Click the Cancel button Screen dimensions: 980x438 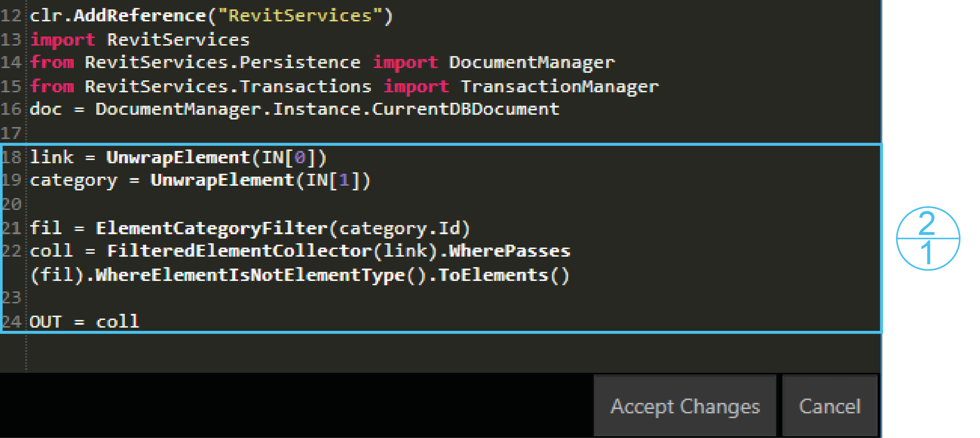point(829,406)
